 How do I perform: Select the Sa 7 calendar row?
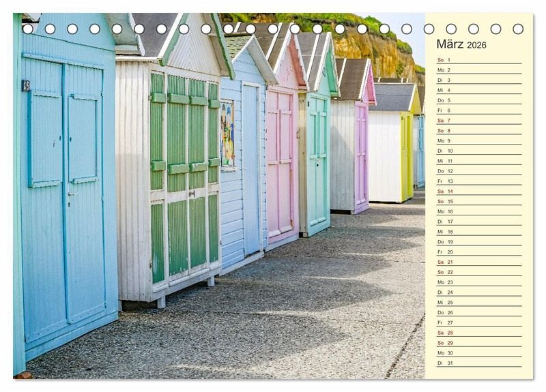(479, 121)
